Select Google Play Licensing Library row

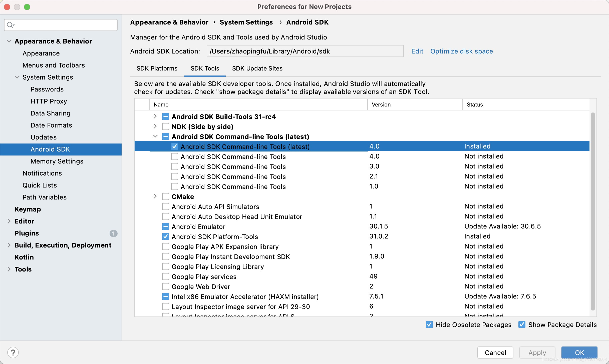point(362,266)
